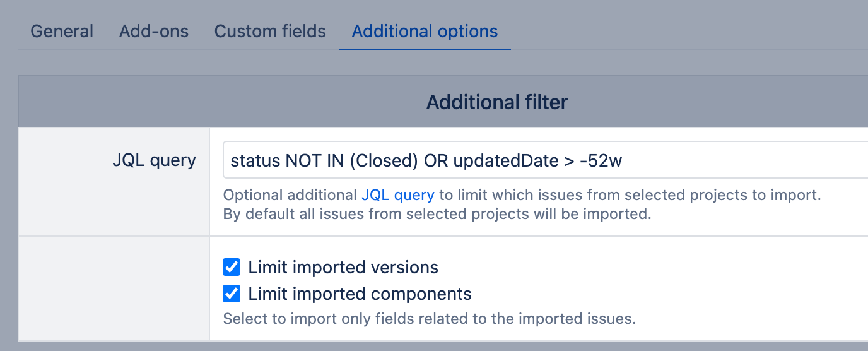Click the JQL query row label

(154, 160)
